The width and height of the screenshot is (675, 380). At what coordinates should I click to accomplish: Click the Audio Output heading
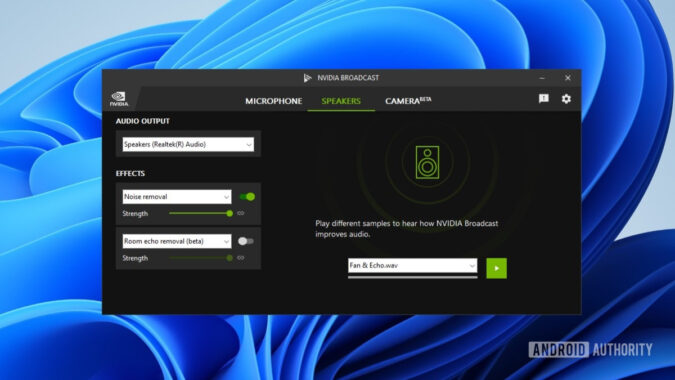coord(142,121)
